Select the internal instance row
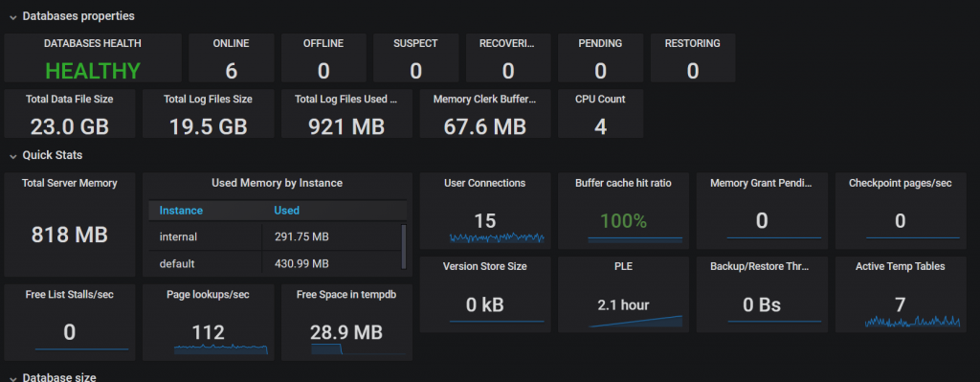The image size is (980, 382). click(275, 236)
